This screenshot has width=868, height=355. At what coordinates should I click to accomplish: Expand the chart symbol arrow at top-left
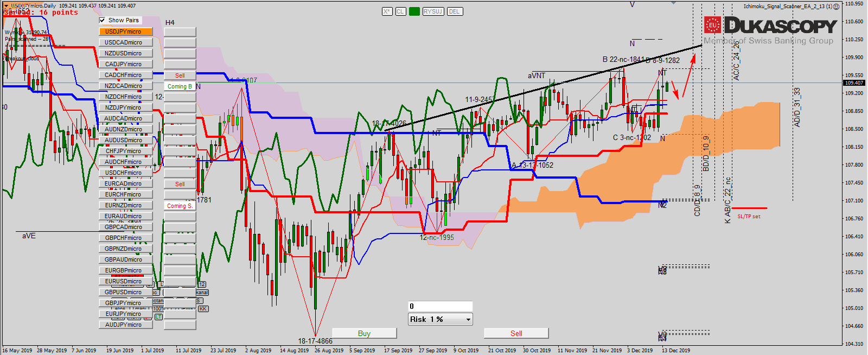coord(7,5)
